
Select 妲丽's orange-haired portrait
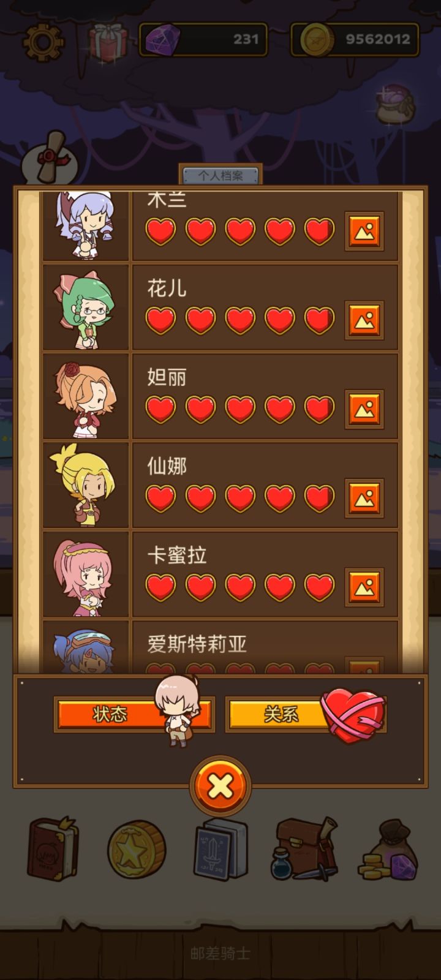click(x=86, y=396)
